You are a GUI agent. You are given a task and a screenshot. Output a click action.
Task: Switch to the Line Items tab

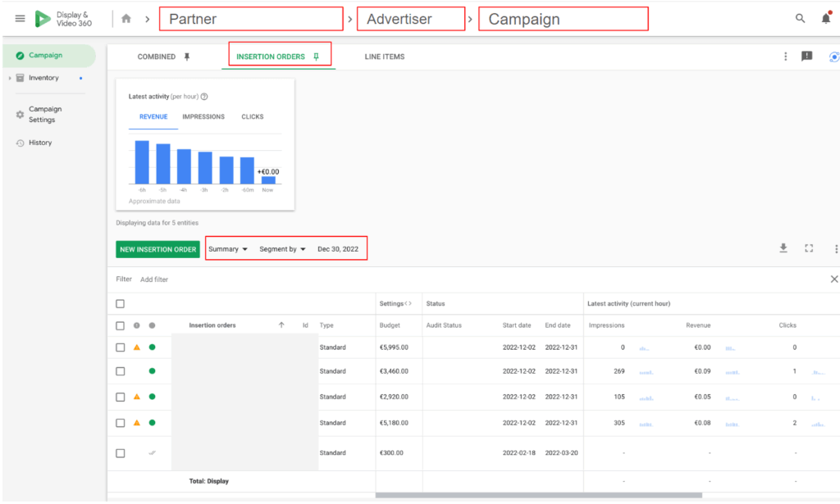point(384,57)
